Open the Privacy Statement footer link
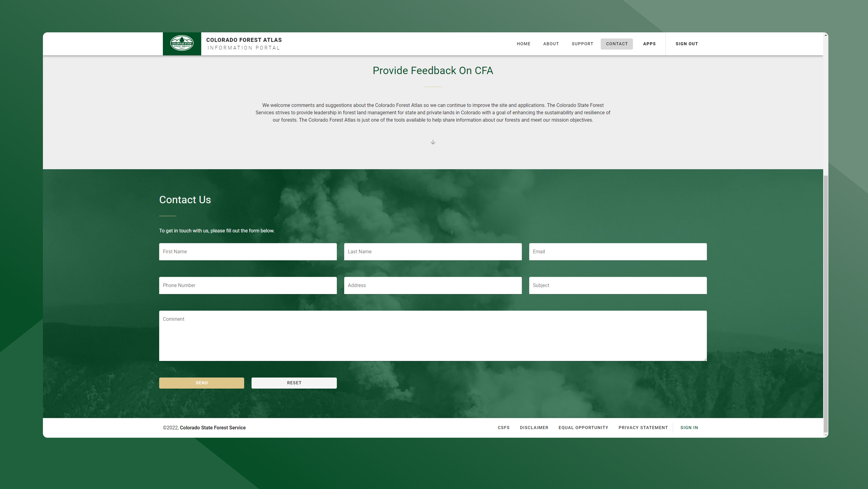Image resolution: width=868 pixels, height=489 pixels. [643, 428]
